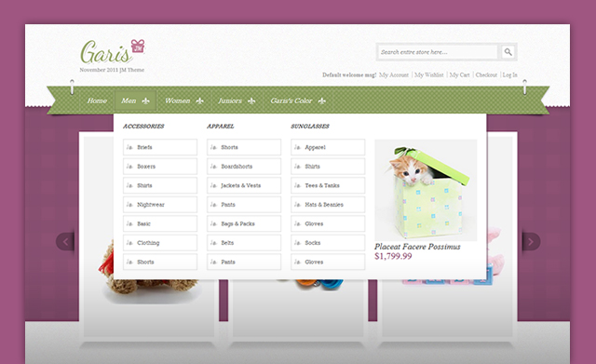Open the kitten in box product image

[x=426, y=190]
